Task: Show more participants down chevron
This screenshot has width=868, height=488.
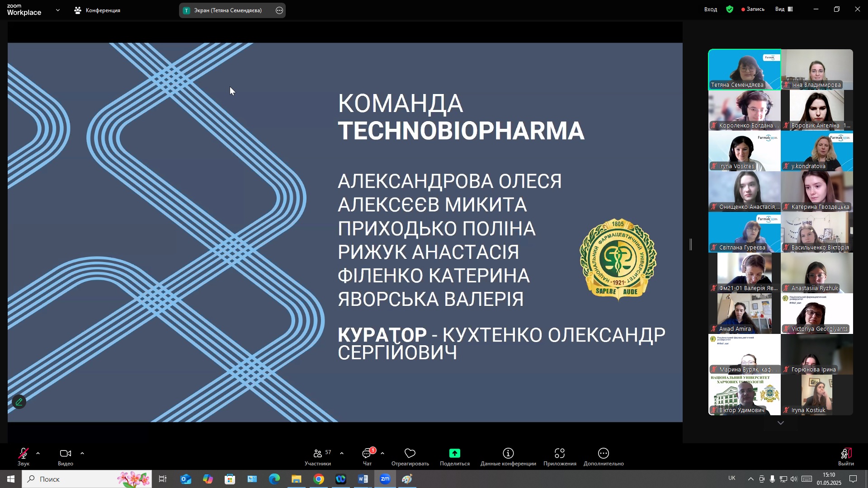Action: click(781, 423)
